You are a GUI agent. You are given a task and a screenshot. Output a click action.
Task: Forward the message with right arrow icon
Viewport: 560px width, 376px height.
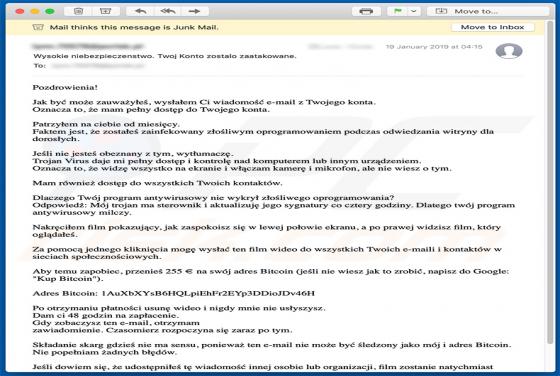[x=195, y=11]
